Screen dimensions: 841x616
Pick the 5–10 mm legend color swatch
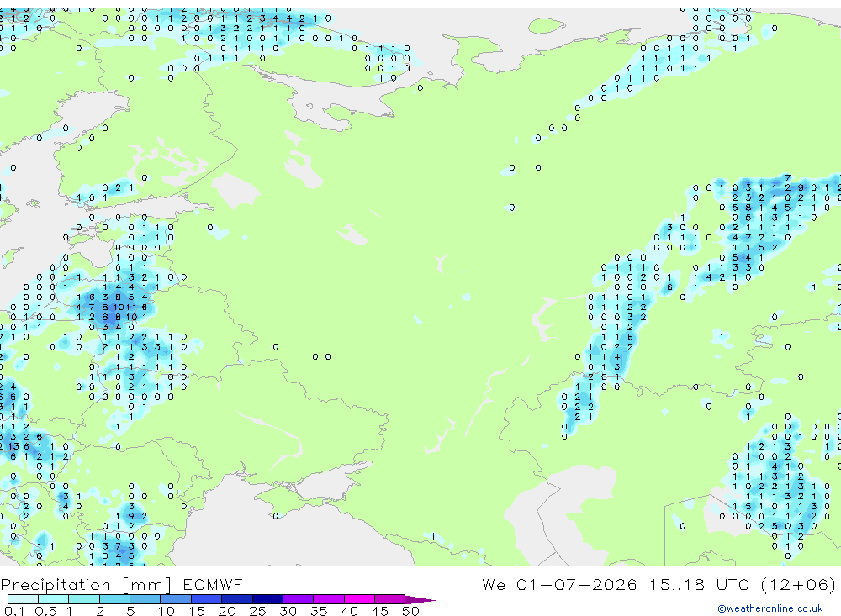coord(145,599)
